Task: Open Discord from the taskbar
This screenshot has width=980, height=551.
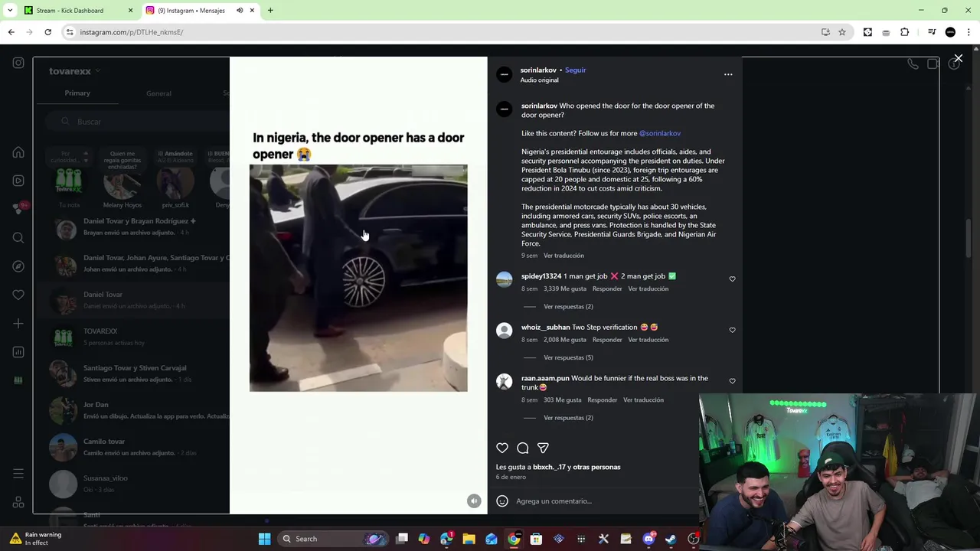Action: [648, 539]
